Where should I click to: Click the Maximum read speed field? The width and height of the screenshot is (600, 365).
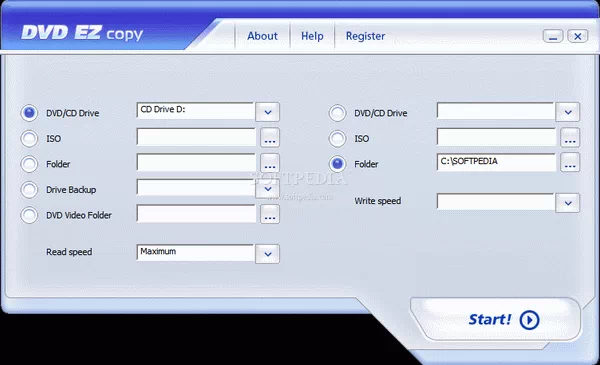tap(196, 253)
